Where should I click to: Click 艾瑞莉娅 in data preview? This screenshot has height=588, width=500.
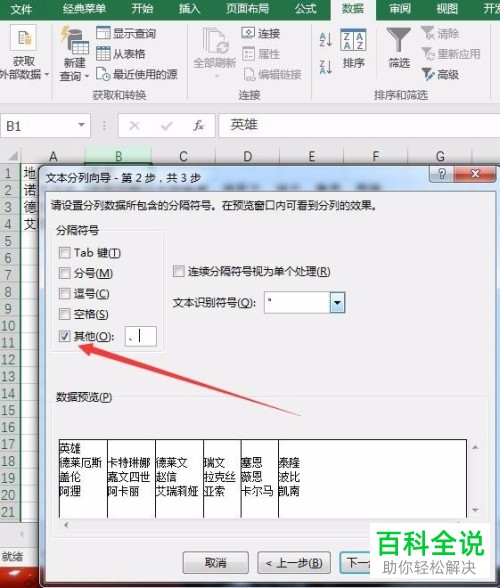177,491
